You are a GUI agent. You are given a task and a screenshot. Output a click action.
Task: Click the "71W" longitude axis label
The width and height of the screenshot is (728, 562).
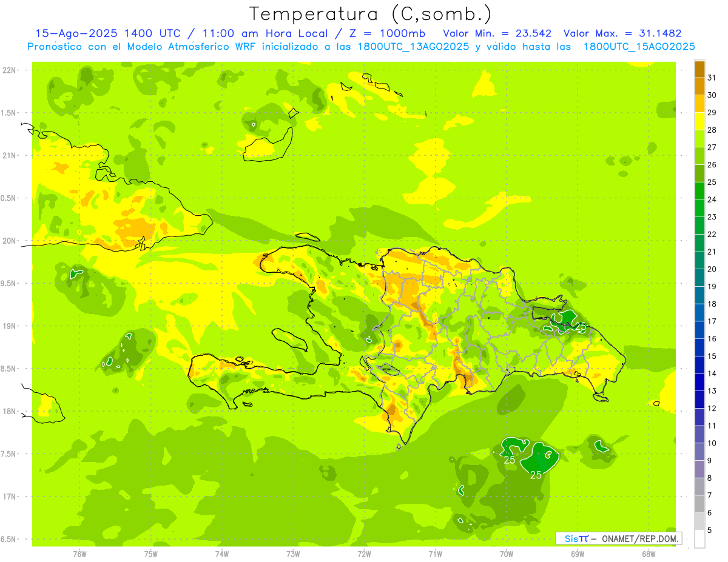click(435, 554)
